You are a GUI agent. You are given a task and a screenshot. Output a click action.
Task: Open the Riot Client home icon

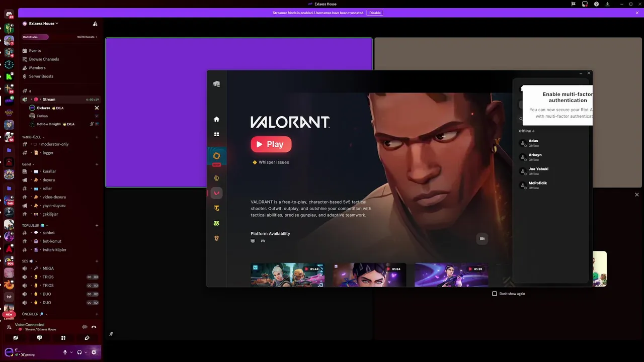click(216, 119)
